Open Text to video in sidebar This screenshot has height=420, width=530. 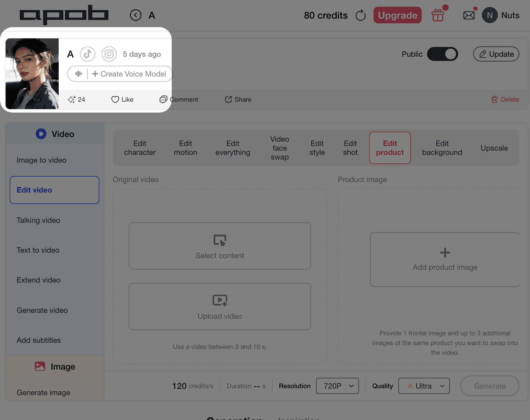[x=54, y=250]
